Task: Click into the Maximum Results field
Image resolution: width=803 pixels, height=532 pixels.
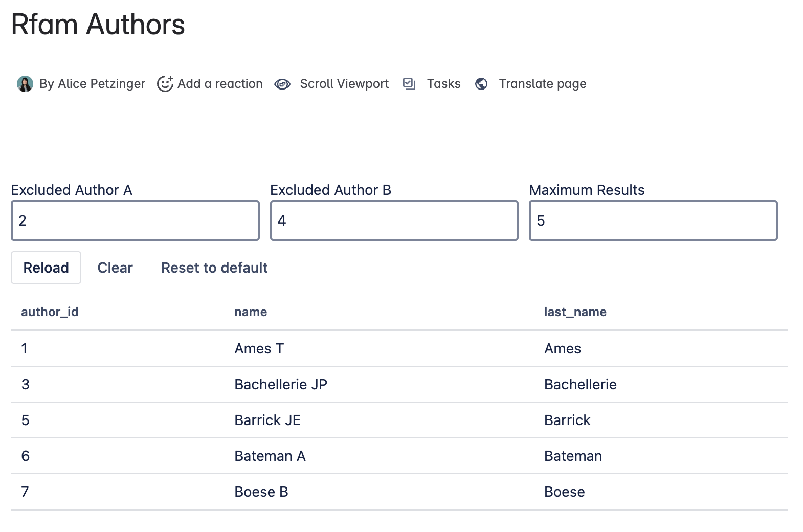Action: click(x=653, y=220)
